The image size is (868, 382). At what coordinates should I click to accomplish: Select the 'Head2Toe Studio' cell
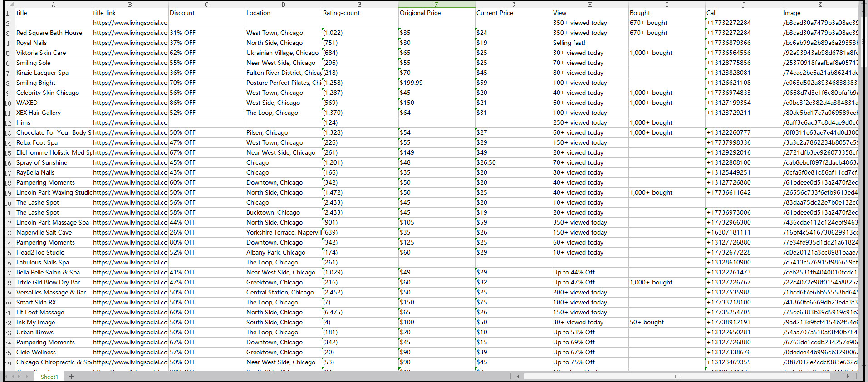[53, 253]
